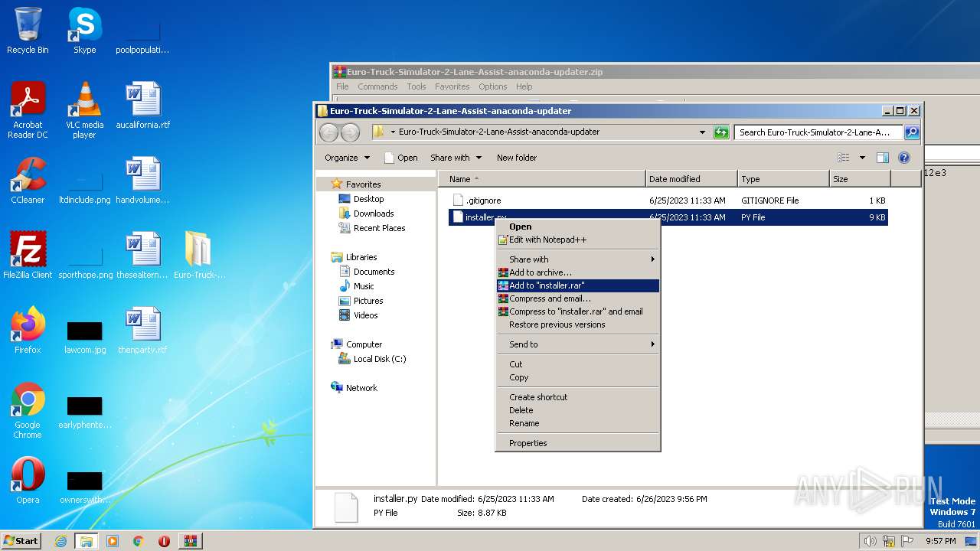Open Opera desktop shortcut
The image size is (980, 551).
[x=28, y=481]
